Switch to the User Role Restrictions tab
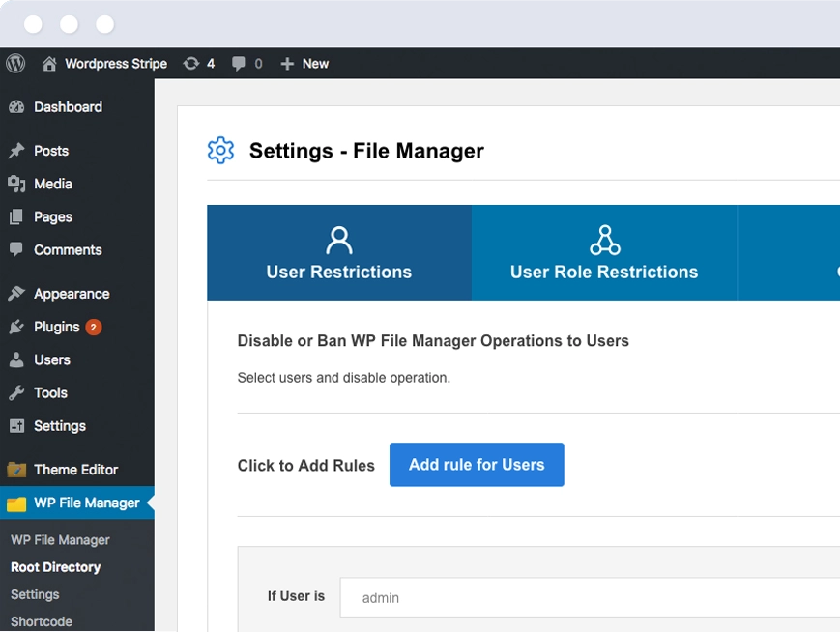The image size is (840, 632). tap(604, 253)
